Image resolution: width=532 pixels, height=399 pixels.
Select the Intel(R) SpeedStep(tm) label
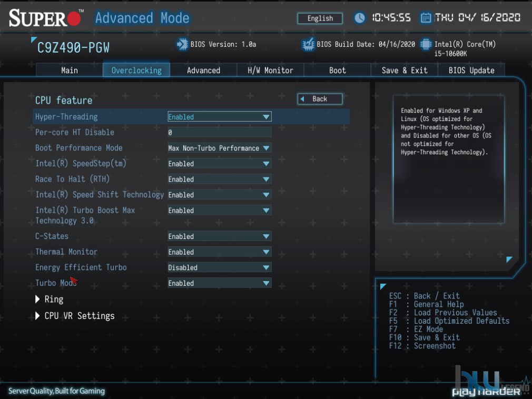click(81, 163)
